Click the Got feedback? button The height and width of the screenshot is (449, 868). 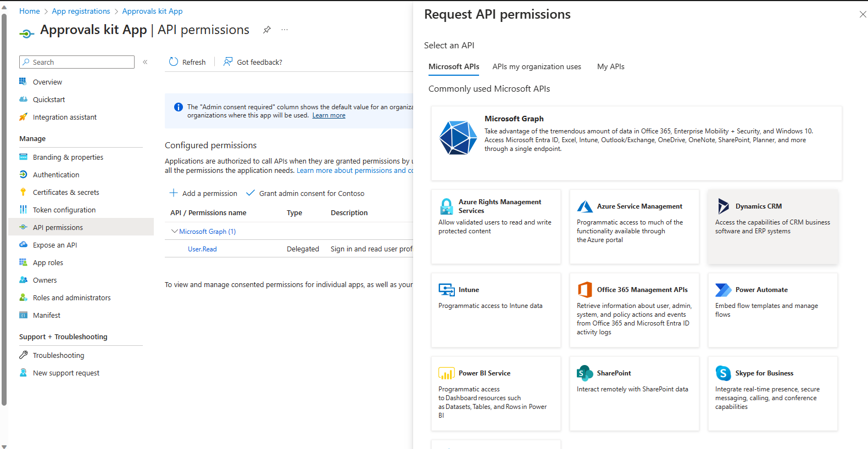253,62
